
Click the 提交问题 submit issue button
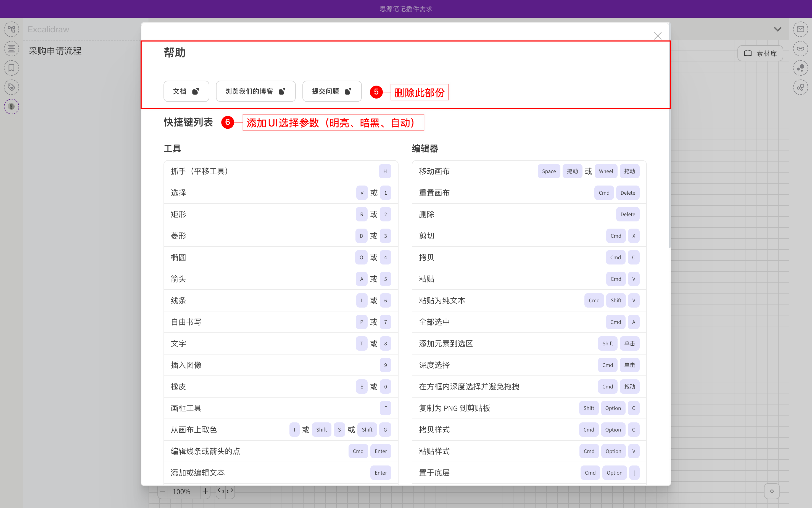click(332, 91)
